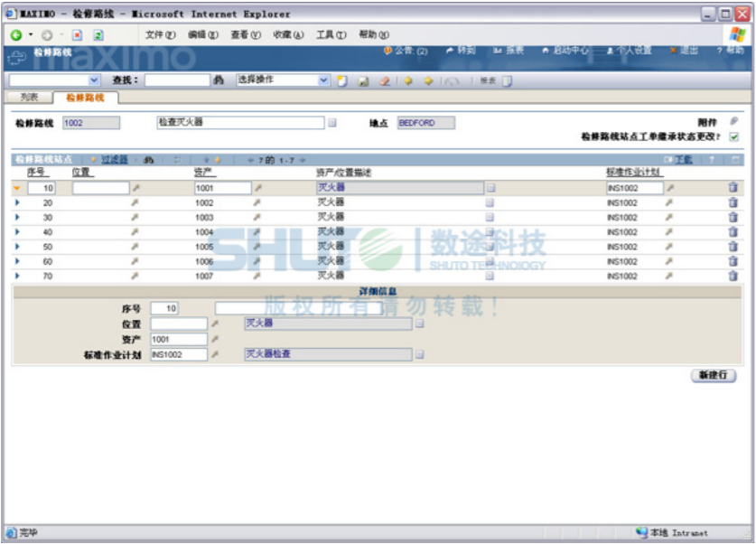
Task: Click the binoculars search icon next to 查找
Action: pos(219,80)
